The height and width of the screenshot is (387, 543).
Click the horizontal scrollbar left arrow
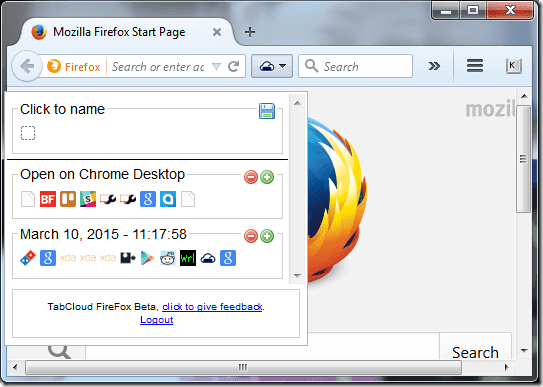click(15, 367)
